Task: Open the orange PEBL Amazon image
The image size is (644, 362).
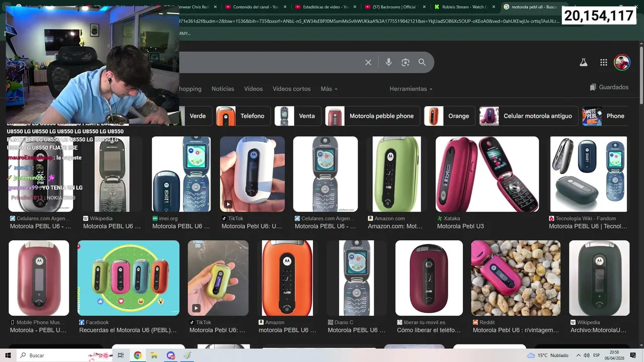Action: pyautogui.click(x=287, y=278)
